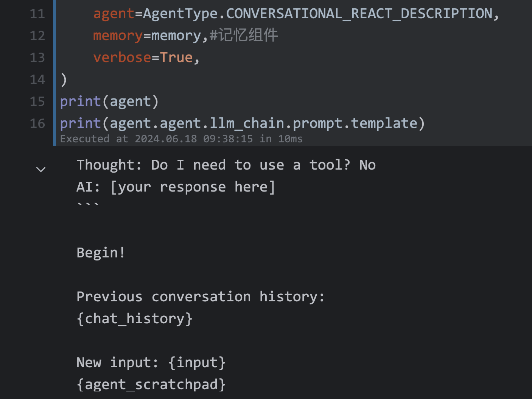Click line number 14 in the gutter
The image size is (532, 399).
(37, 80)
